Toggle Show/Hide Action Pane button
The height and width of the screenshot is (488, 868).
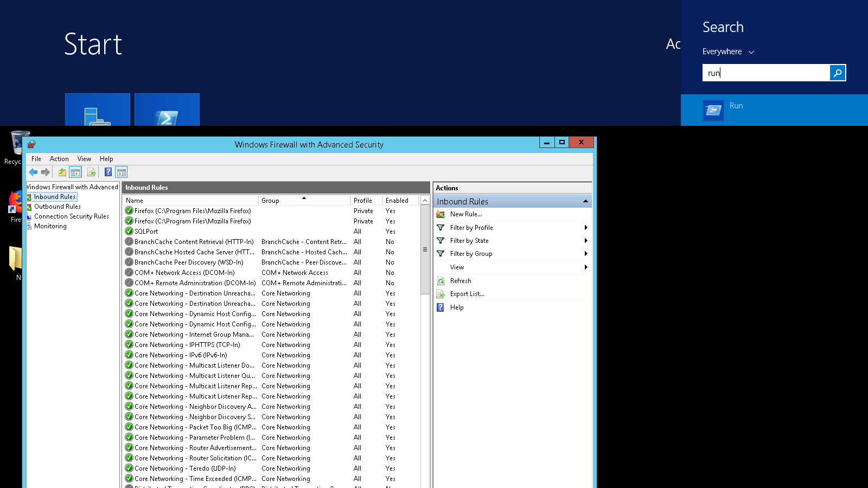click(x=122, y=172)
